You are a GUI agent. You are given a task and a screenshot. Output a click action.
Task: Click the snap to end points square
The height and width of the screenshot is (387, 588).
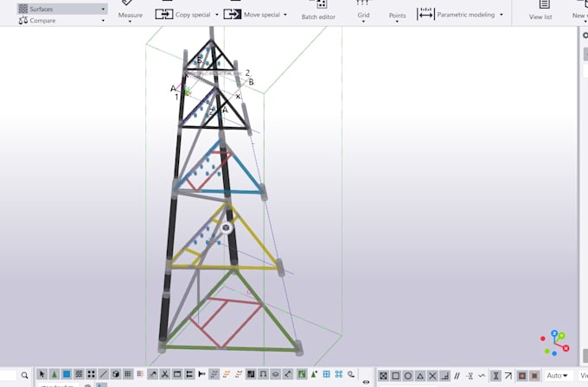click(x=396, y=376)
